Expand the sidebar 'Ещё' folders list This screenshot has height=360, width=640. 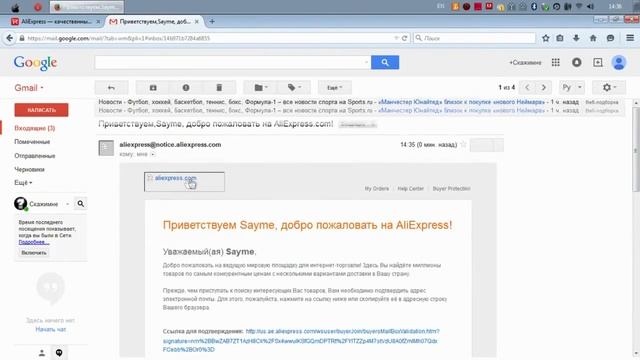pyautogui.click(x=23, y=183)
